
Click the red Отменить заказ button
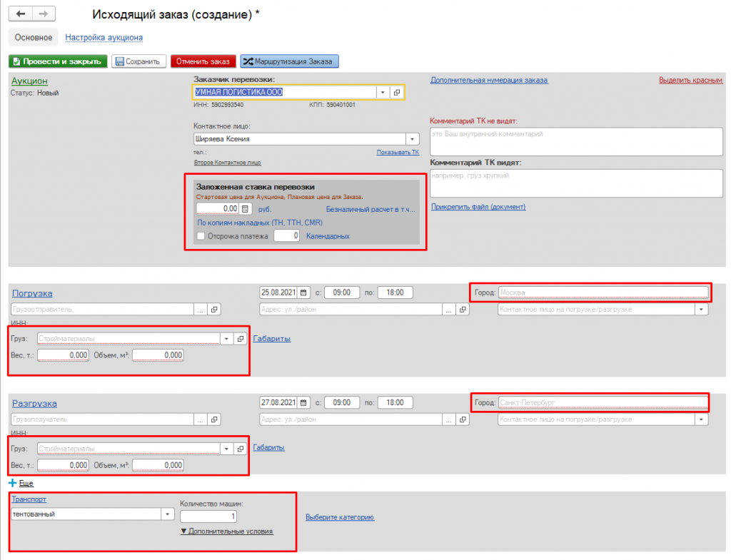tap(203, 61)
